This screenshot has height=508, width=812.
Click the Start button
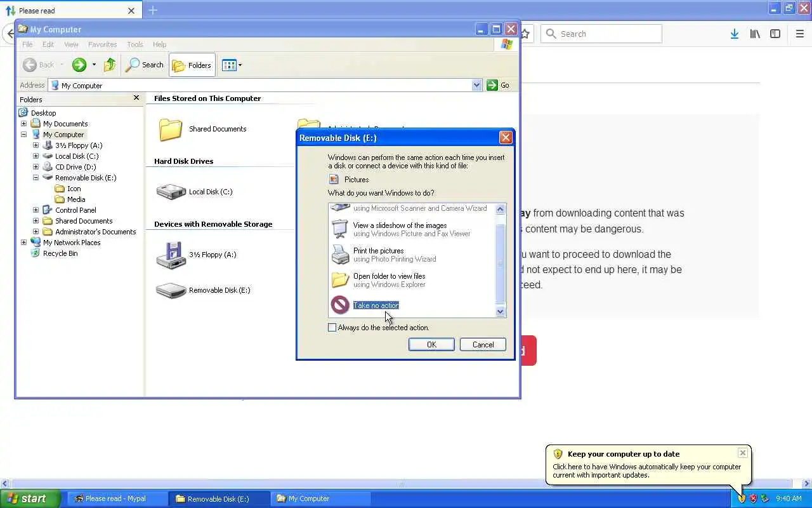pyautogui.click(x=30, y=498)
